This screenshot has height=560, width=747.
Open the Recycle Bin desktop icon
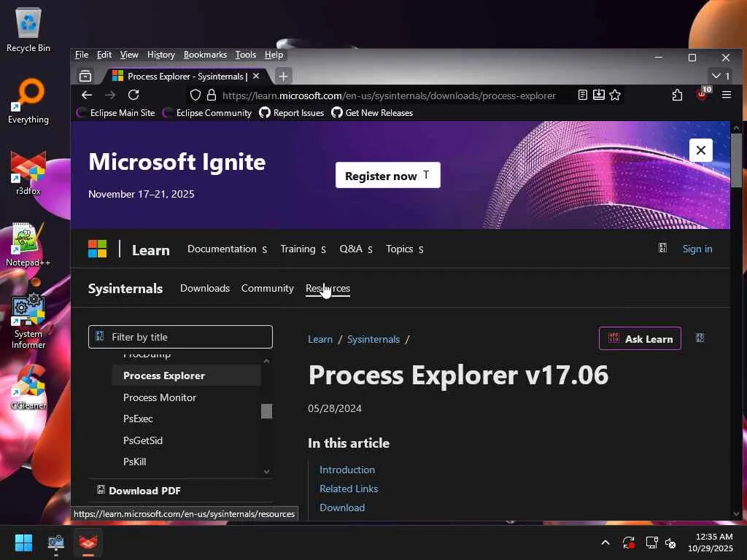[28, 29]
